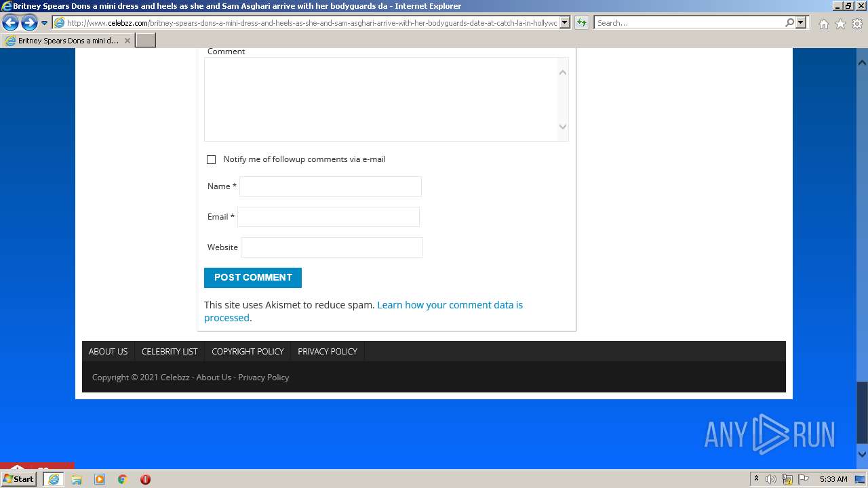Screen dimensions: 868x488
Task: Click the Name input field
Action: (x=330, y=186)
